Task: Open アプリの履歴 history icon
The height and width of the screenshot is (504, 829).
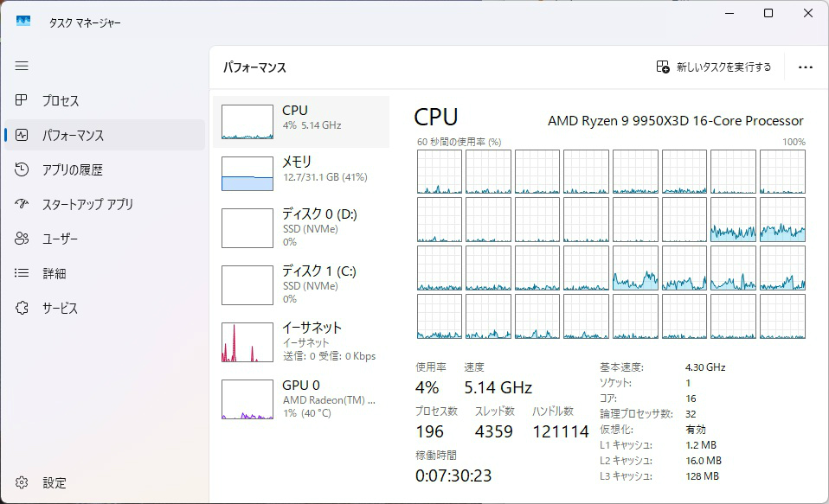Action: 22,169
